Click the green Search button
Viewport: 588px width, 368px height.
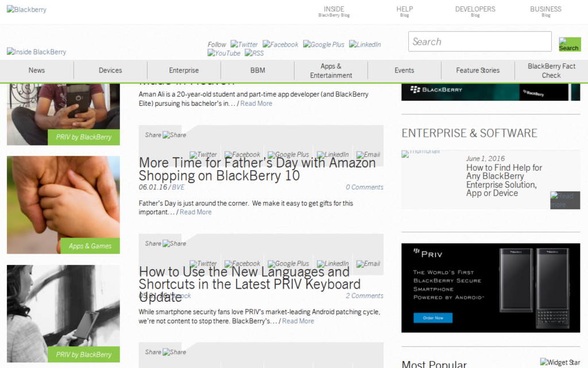point(569,44)
